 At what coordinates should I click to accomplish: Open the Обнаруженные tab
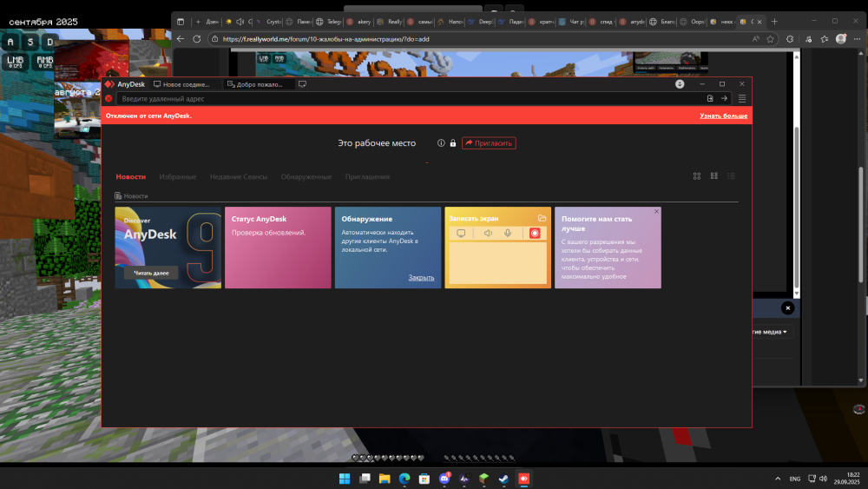[306, 176]
